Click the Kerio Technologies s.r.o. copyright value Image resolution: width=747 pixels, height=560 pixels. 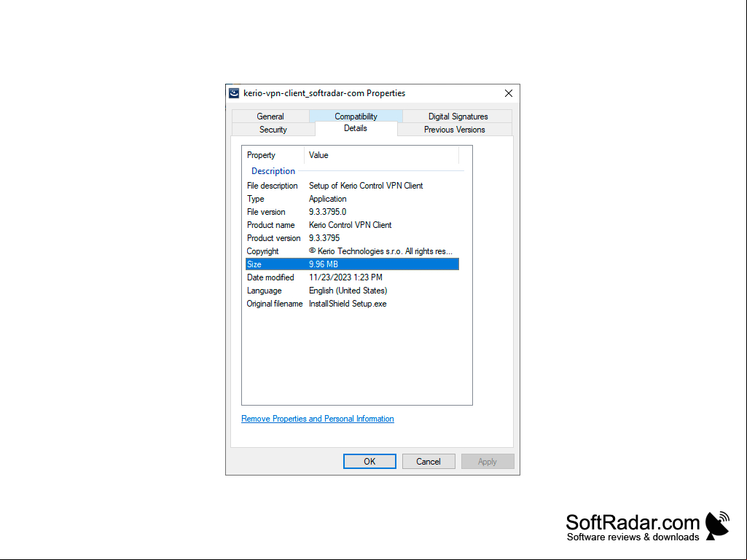380,251
